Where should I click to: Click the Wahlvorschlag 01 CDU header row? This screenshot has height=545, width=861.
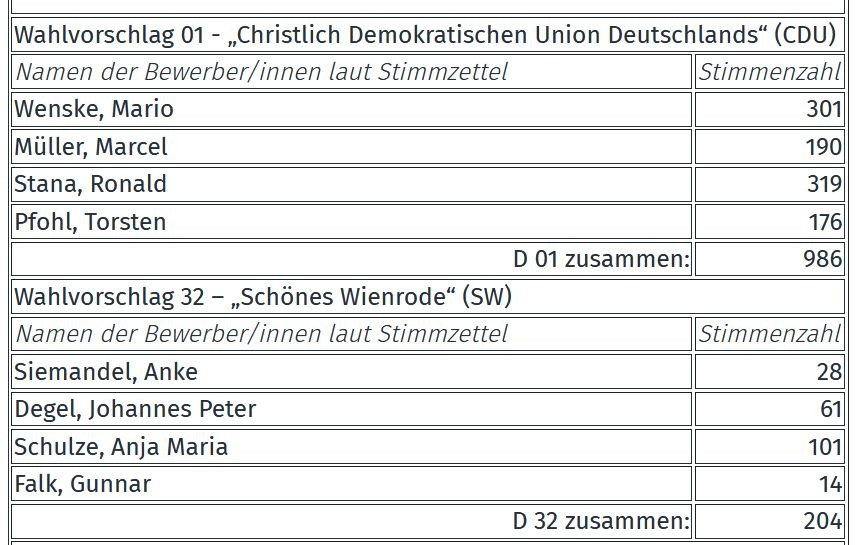click(x=428, y=35)
